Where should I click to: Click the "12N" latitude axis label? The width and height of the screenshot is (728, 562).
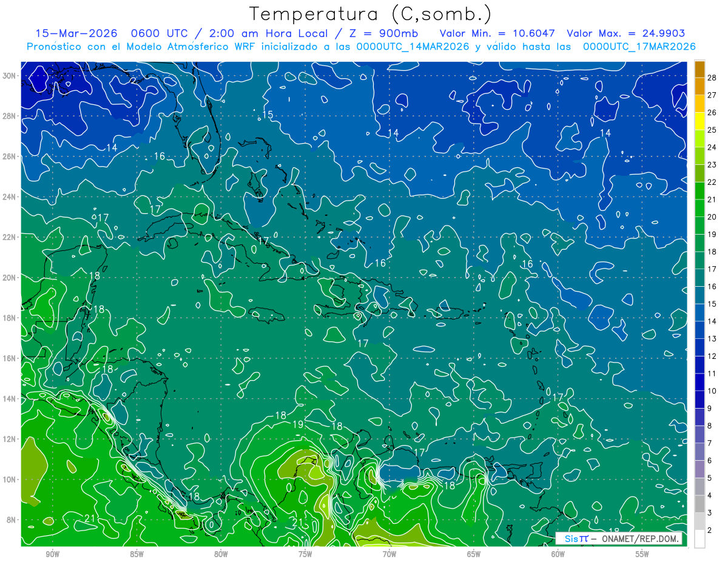click(x=8, y=439)
